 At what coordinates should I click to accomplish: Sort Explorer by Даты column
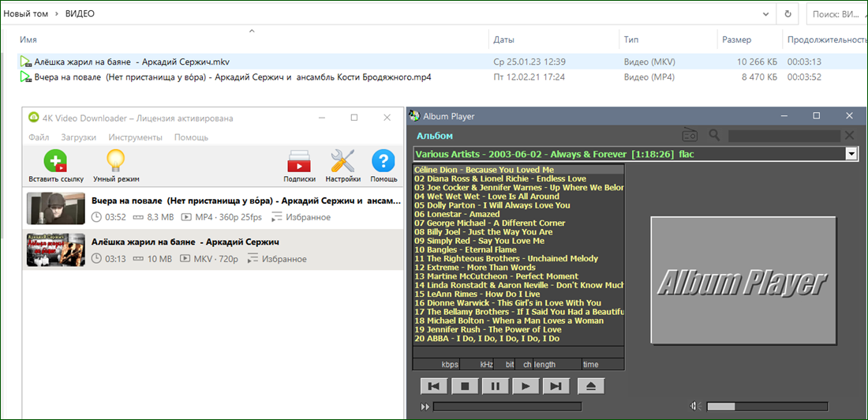503,40
